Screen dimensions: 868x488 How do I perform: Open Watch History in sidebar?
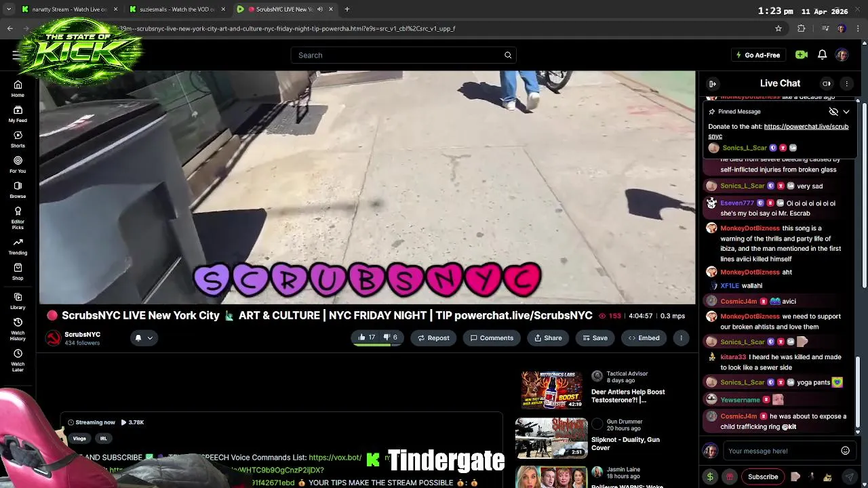coord(18,328)
